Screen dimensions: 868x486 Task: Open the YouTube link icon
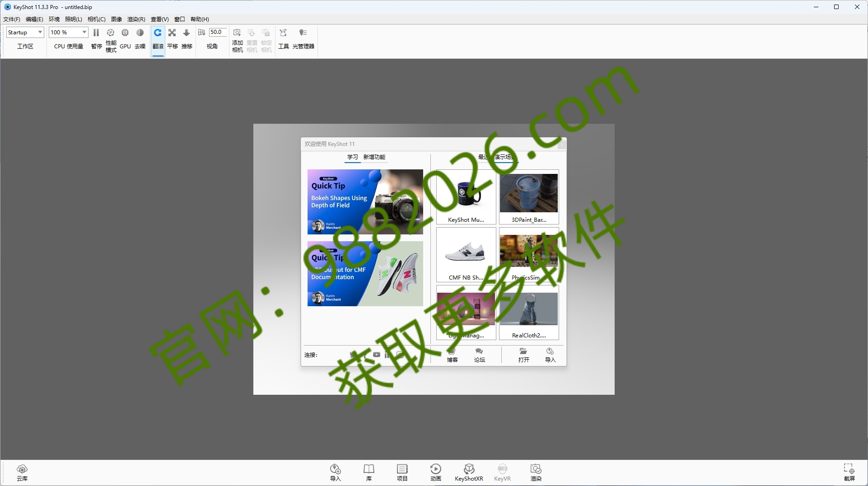(377, 355)
